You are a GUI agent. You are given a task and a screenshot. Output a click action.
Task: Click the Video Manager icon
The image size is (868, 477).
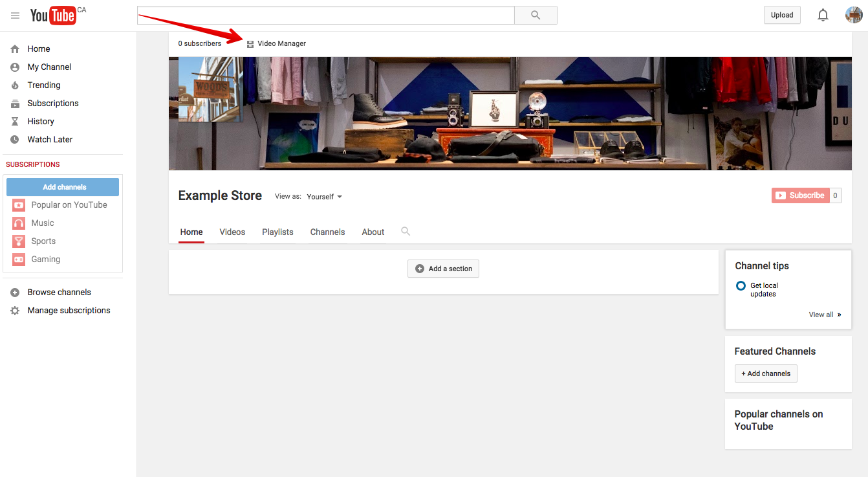pyautogui.click(x=250, y=44)
